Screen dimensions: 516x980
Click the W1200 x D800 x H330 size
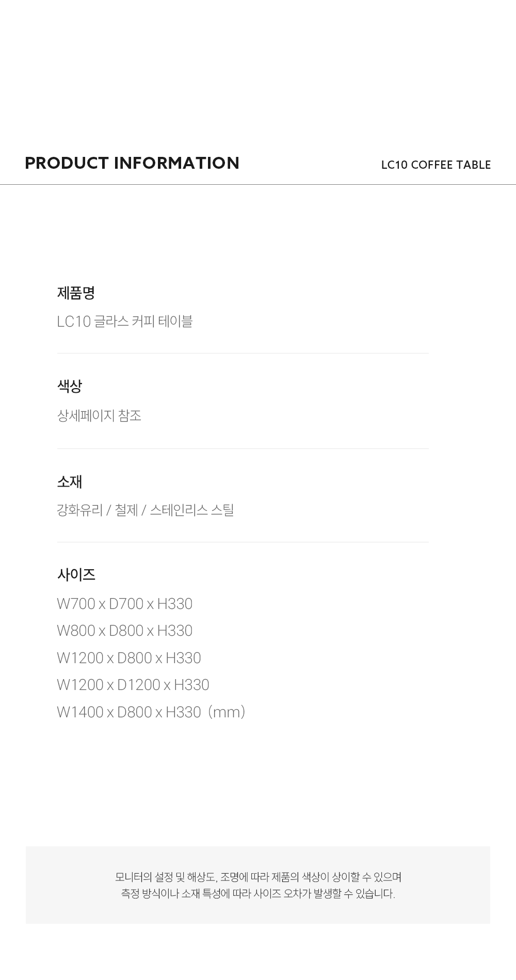pyautogui.click(x=129, y=658)
